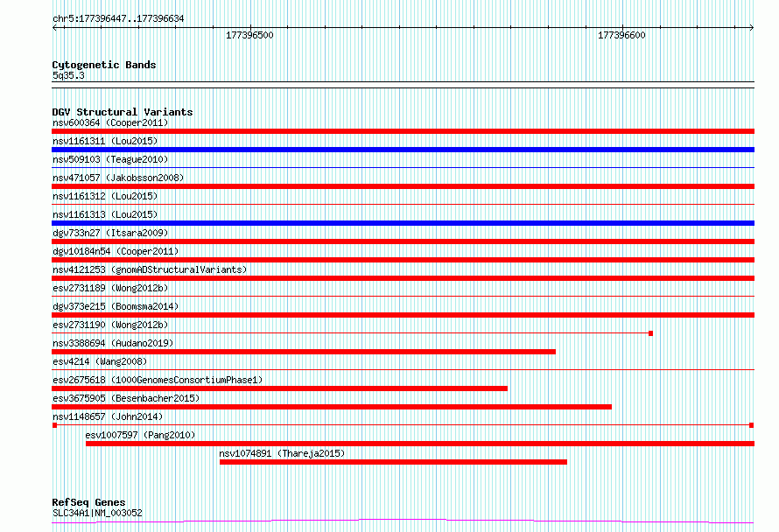Click the red bar of nsv4121253
The width and height of the screenshot is (779, 532).
(x=403, y=278)
